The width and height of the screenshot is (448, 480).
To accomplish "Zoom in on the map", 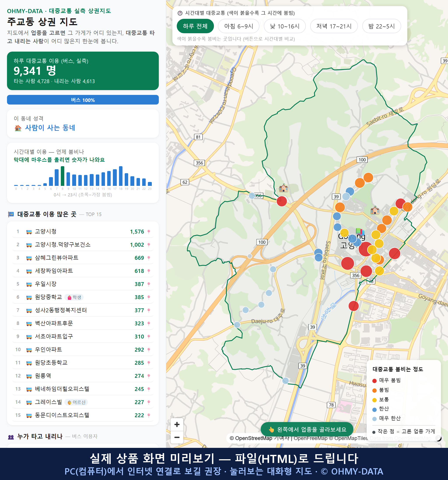I will coord(177,424).
